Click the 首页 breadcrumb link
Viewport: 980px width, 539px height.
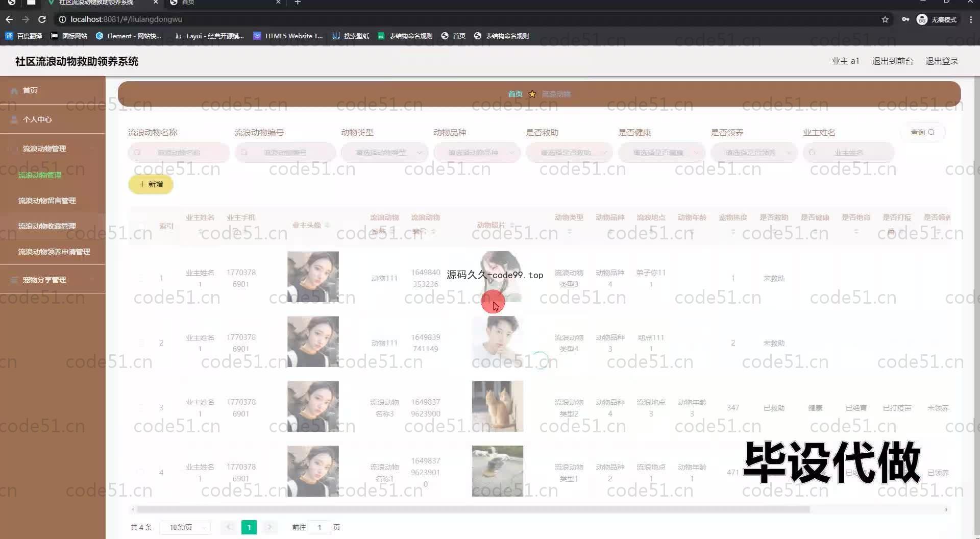click(515, 94)
